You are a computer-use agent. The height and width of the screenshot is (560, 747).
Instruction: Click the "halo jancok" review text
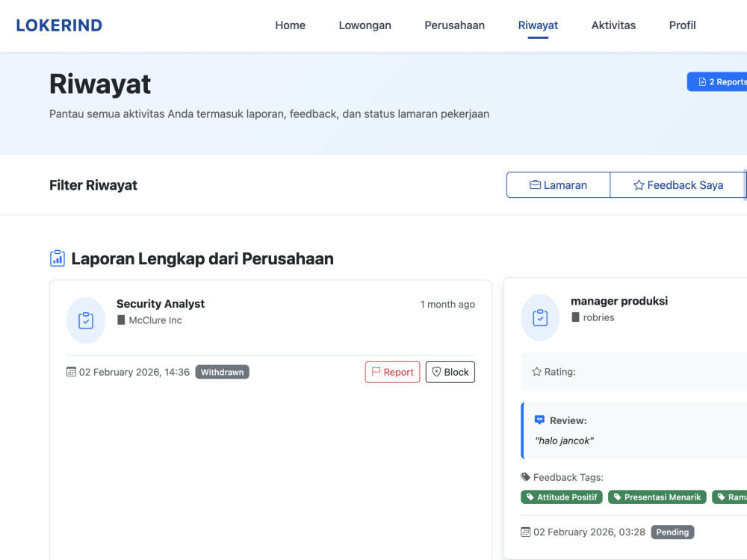[565, 441]
